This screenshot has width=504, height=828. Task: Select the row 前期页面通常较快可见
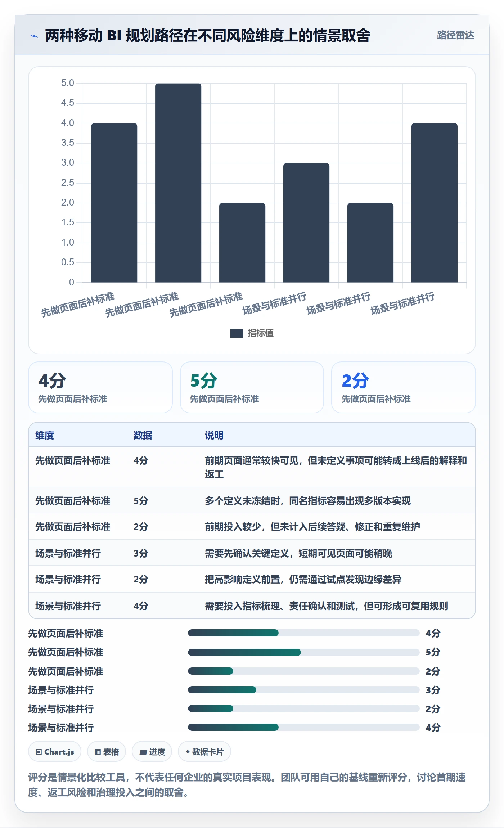tap(252, 467)
